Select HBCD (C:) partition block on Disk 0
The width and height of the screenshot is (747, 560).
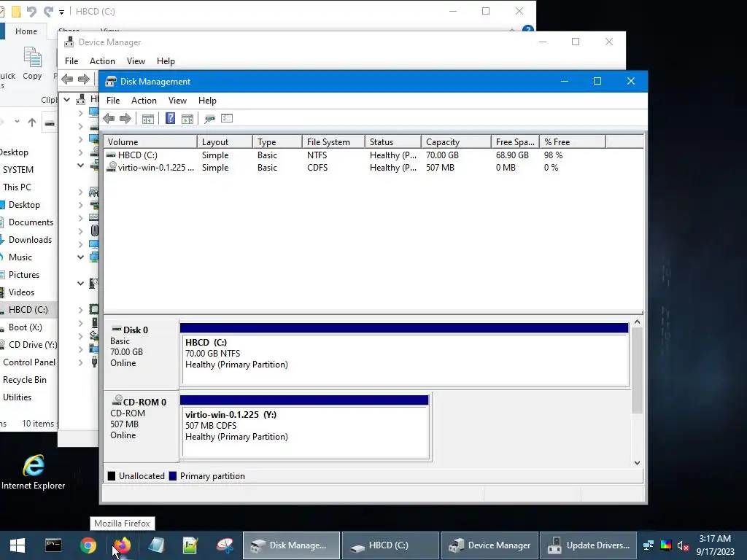click(x=404, y=355)
